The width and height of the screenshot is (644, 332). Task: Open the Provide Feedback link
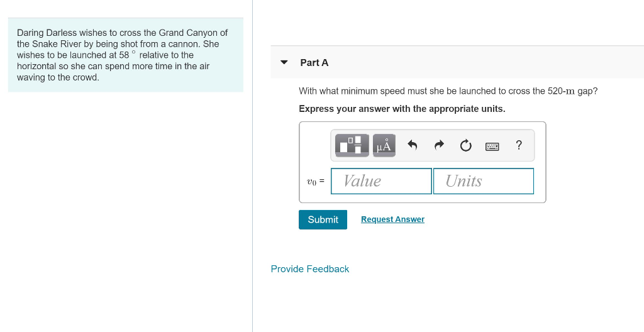(310, 269)
